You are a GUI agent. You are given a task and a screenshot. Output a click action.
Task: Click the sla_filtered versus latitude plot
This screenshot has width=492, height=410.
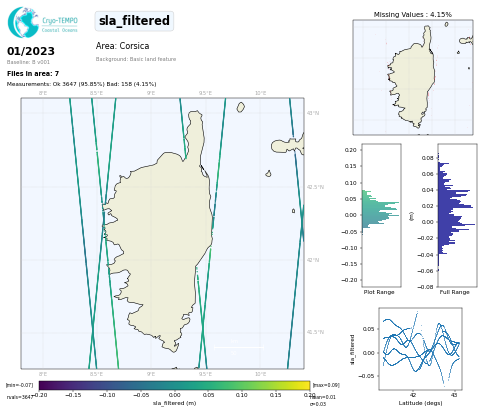click(x=420, y=349)
